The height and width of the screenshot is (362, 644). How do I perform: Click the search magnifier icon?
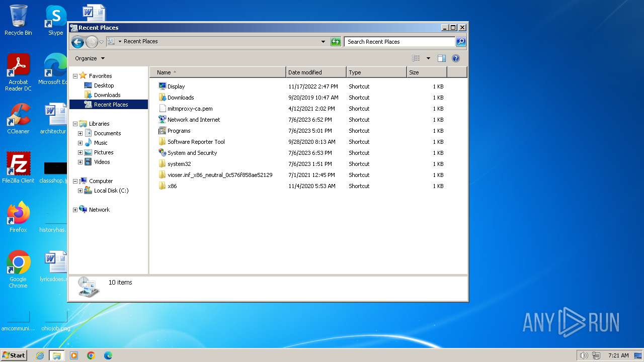coord(461,42)
